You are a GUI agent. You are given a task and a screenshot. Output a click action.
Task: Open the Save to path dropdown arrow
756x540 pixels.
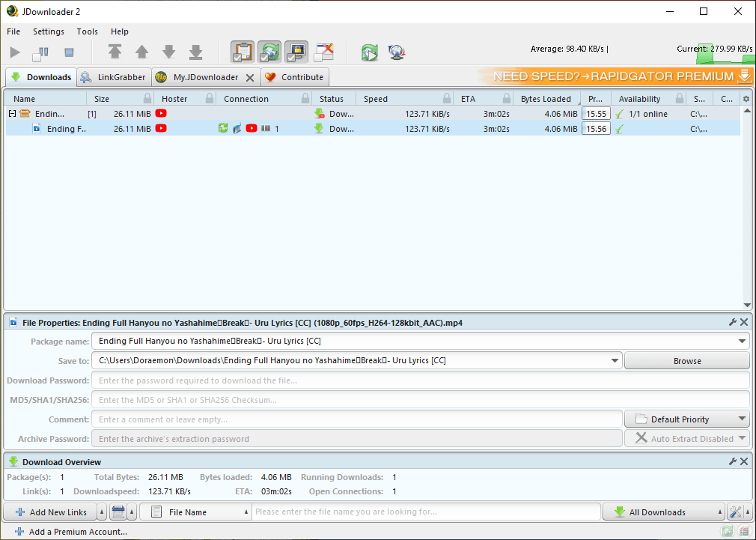pos(615,360)
